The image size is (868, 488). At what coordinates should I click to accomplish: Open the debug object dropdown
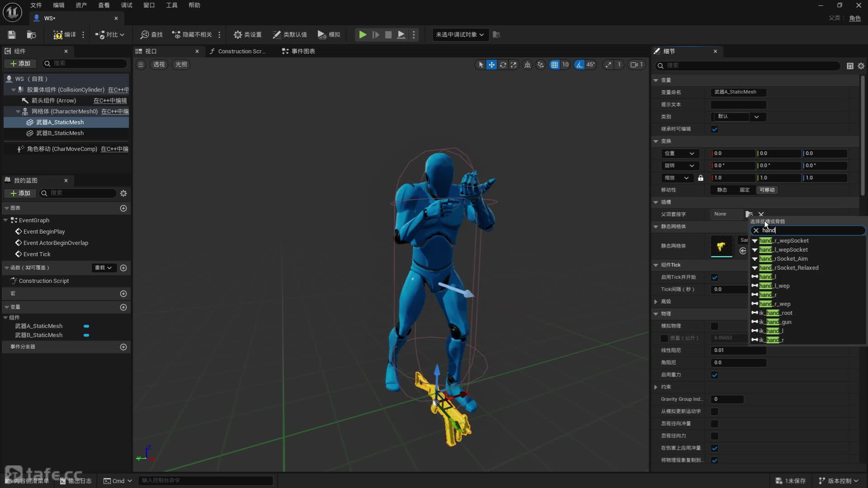click(460, 35)
